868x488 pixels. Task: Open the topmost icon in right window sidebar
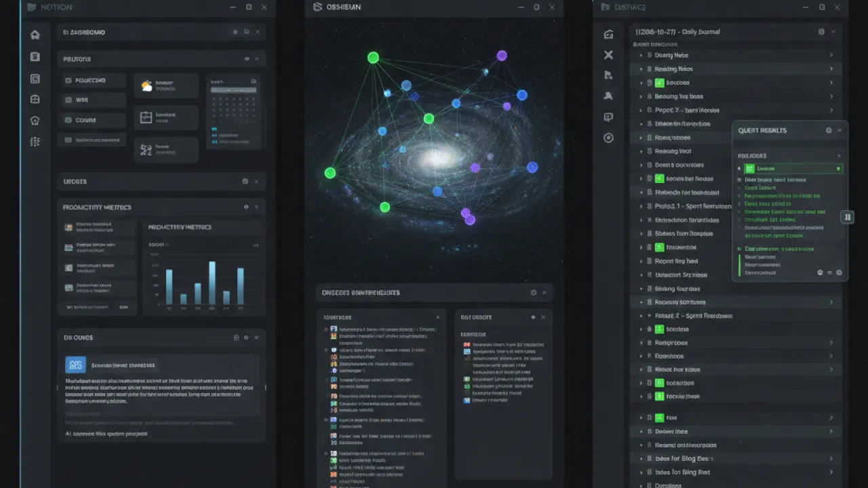coord(608,35)
